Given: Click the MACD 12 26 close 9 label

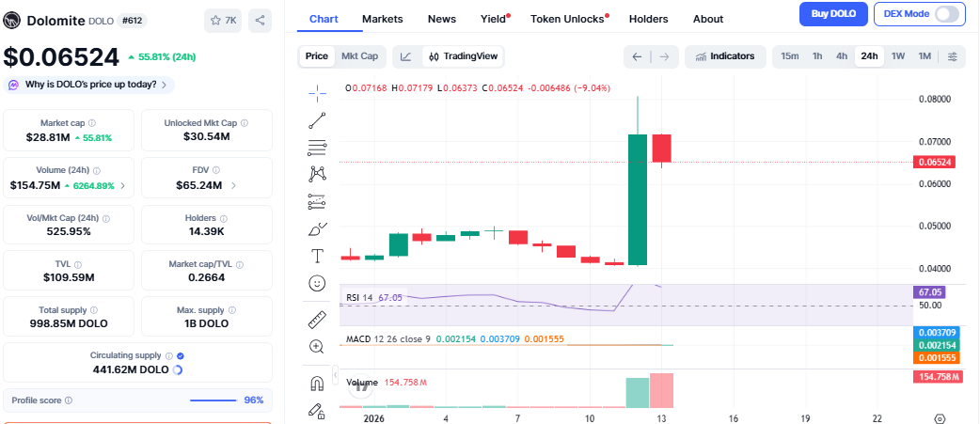Looking at the screenshot, I should click(x=387, y=339).
